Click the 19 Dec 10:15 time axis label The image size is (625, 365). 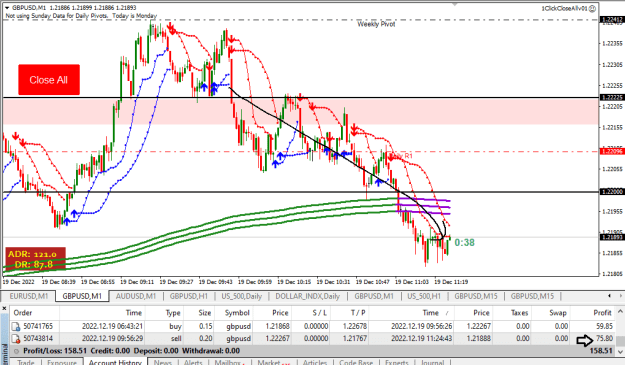tap(294, 282)
